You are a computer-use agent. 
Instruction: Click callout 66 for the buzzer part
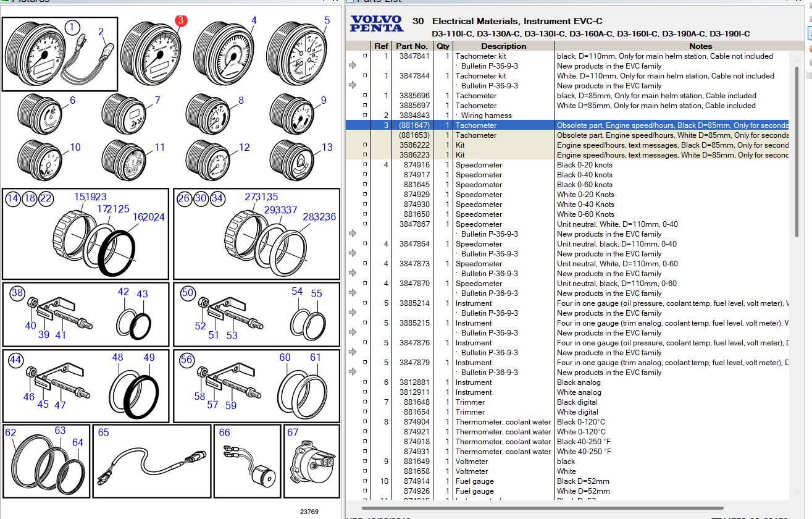[224, 432]
